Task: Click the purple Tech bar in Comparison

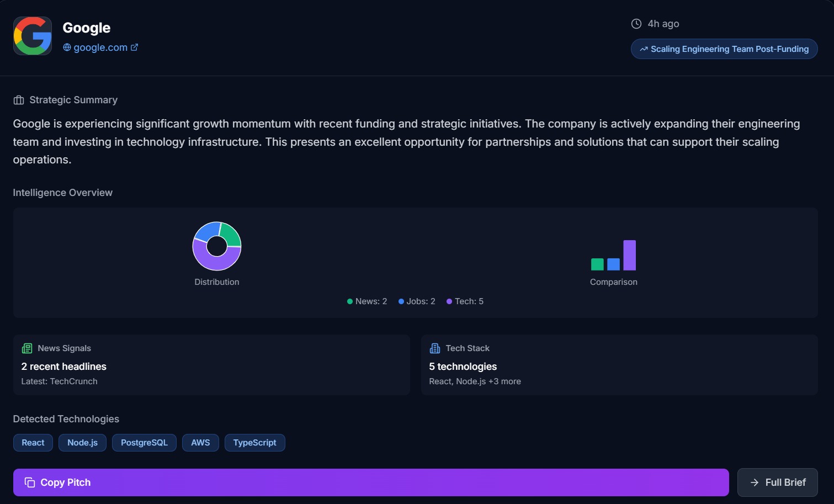Action: pos(630,255)
